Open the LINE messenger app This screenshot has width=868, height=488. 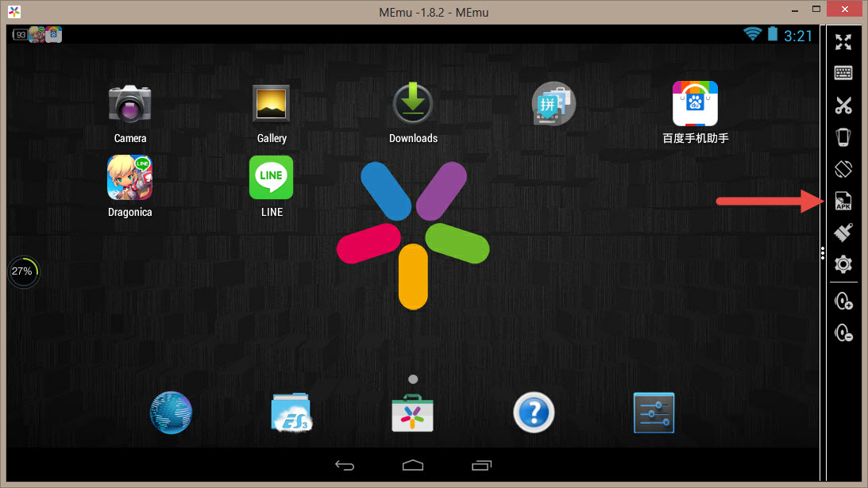click(x=272, y=178)
